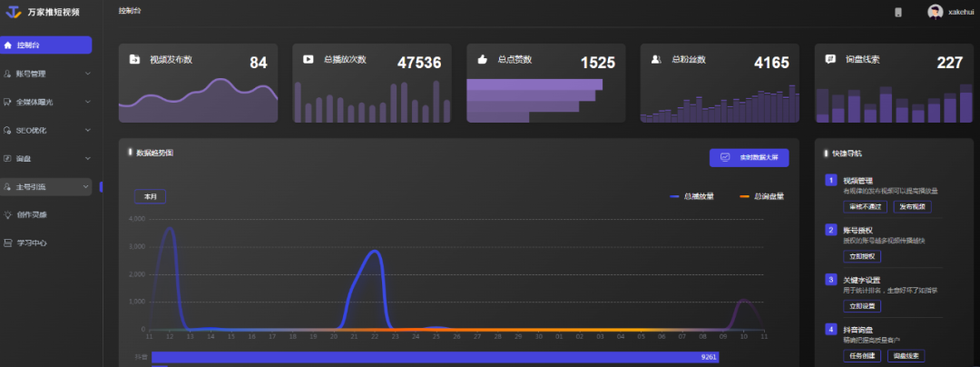980x367 pixels.
Task: Open the mobile phone icon in header
Action: click(x=898, y=12)
